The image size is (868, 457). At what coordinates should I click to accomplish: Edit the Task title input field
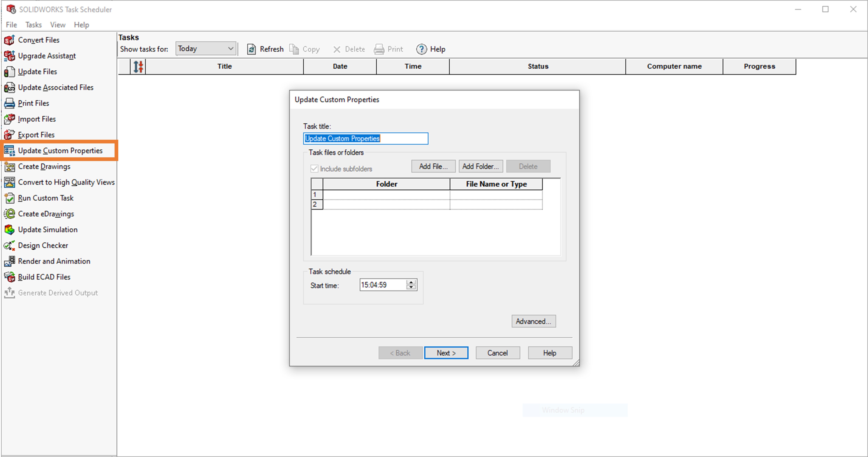coord(366,138)
